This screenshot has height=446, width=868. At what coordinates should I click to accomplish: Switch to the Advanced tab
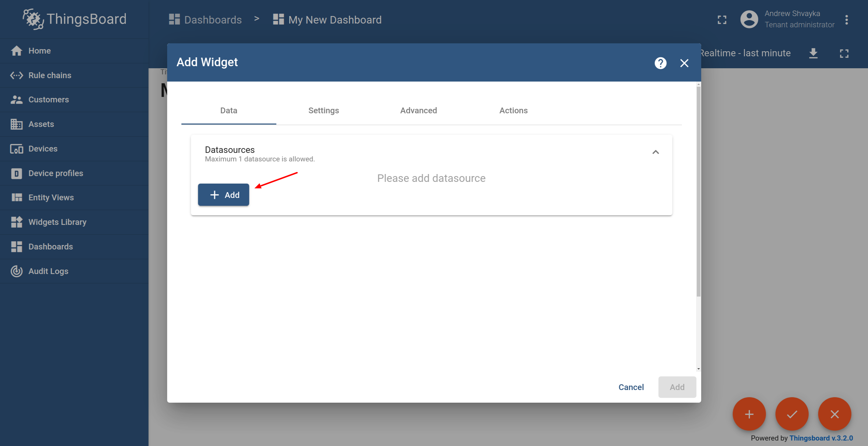pos(418,111)
